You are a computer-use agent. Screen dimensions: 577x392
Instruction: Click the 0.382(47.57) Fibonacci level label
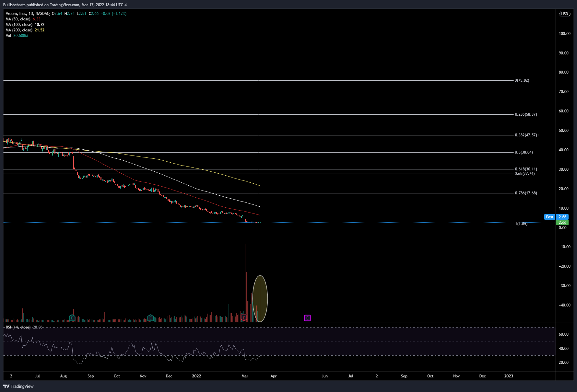526,135
